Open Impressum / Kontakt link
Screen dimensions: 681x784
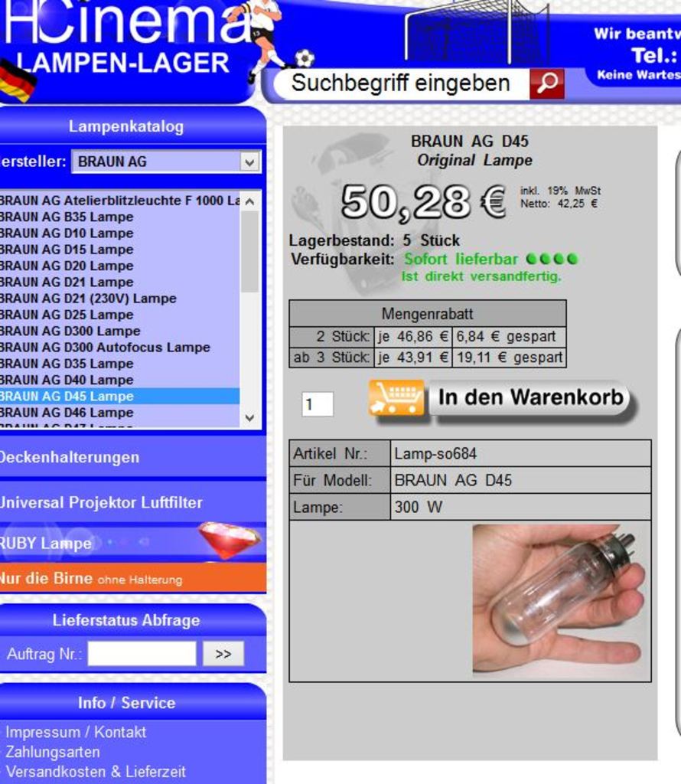pos(76,732)
